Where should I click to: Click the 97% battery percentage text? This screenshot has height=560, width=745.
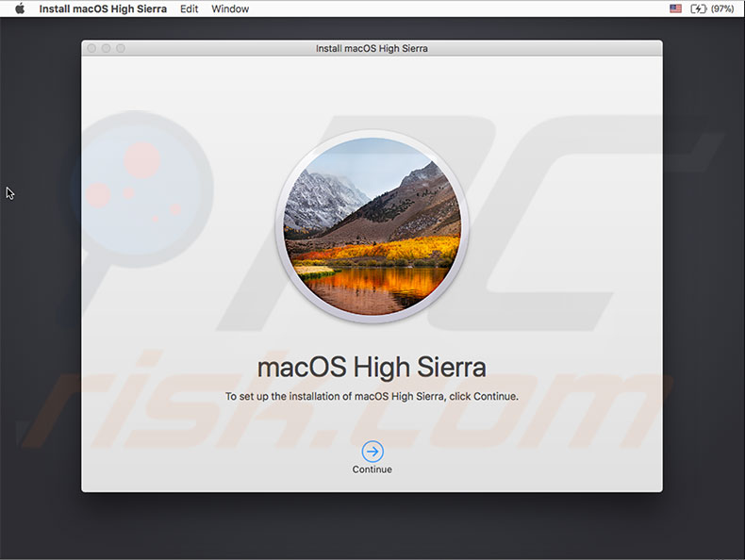pos(722,8)
